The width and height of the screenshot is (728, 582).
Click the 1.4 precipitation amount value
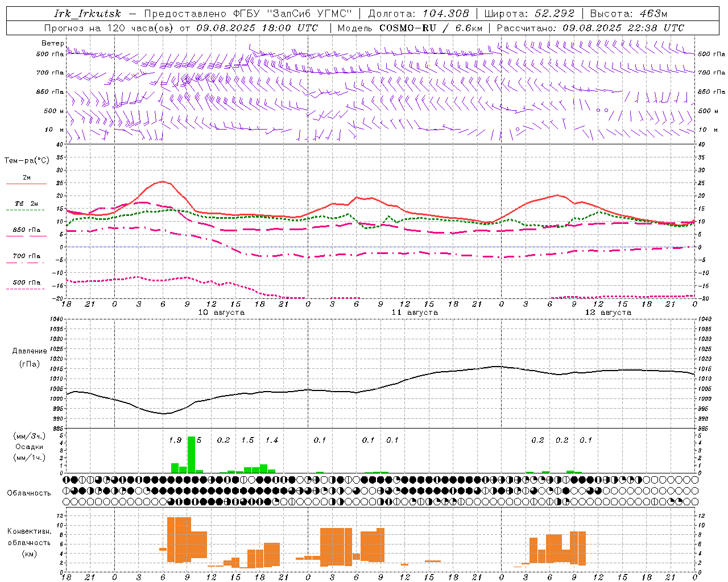272,440
